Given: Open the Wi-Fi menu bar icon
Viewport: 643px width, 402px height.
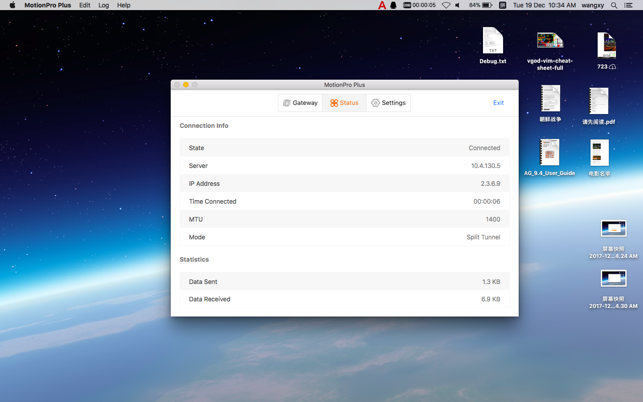Looking at the screenshot, I should pos(446,5).
